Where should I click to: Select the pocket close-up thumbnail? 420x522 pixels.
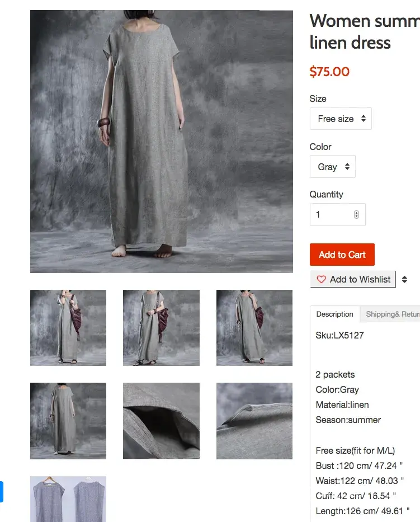tap(162, 421)
